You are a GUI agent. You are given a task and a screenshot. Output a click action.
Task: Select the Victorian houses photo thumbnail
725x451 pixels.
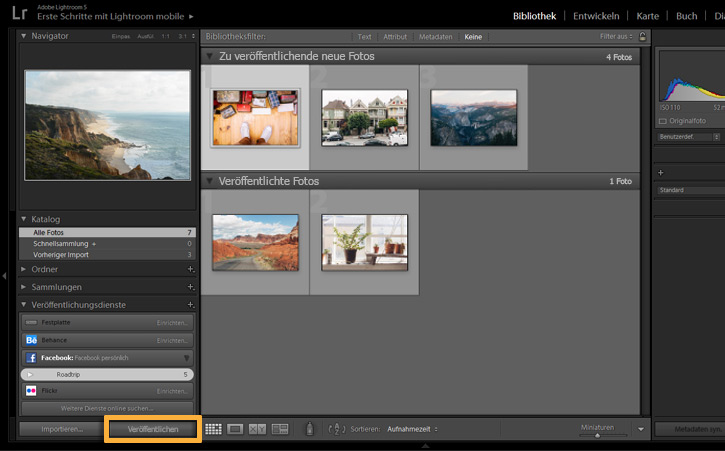click(x=364, y=117)
